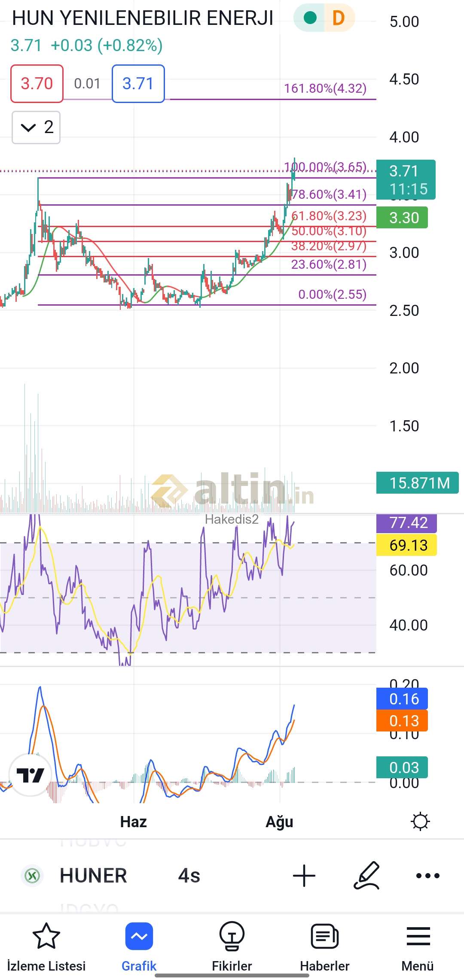464x980 pixels.
Task: Tap the HUNER symbol exchange icon
Action: 32,876
